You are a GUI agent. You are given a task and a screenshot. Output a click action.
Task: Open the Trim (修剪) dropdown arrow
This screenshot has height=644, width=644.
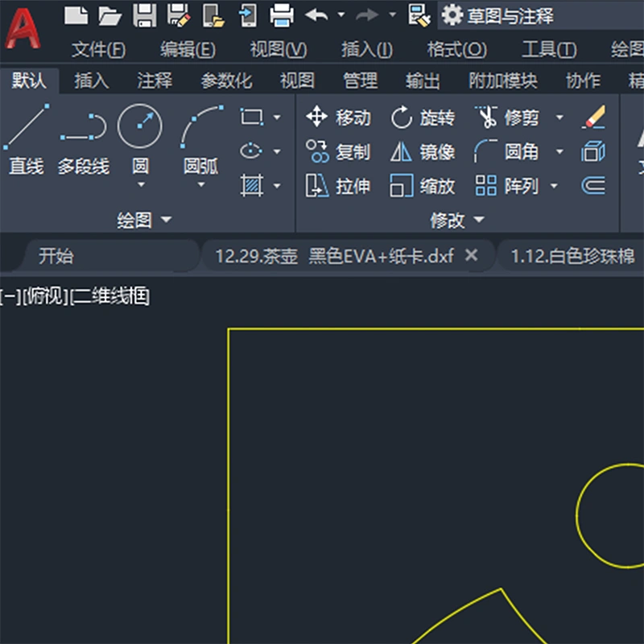[x=559, y=118]
